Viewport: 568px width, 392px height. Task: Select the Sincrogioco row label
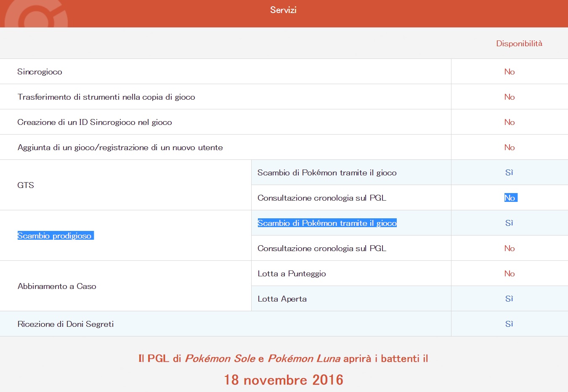40,72
